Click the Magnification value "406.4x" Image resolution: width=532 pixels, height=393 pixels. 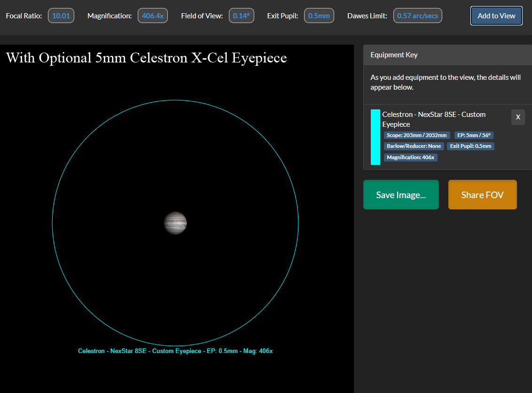152,15
